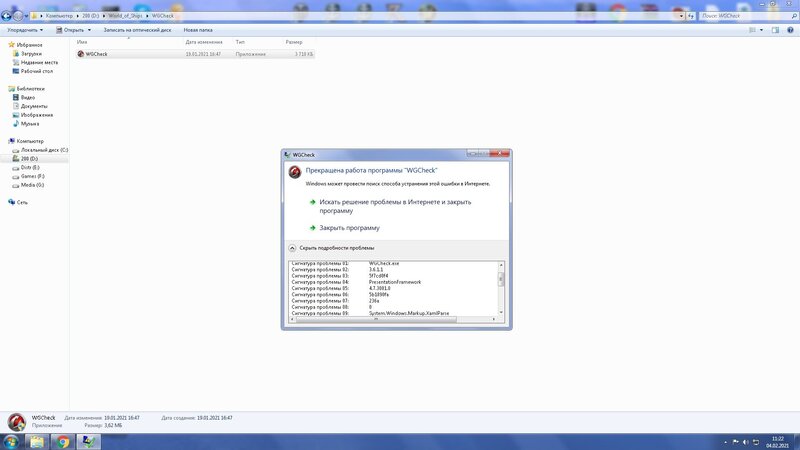Screen dimensions: 800x450
Task: Click the World_of_Ships breadcrumb segment
Action: [125, 16]
